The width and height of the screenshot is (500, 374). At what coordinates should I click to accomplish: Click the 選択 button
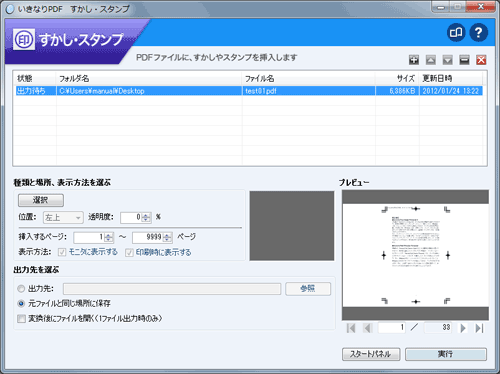[41, 200]
